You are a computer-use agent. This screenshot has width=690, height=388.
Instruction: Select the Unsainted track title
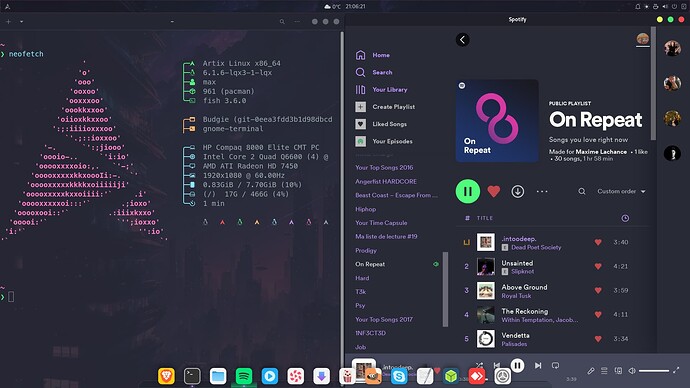(517, 263)
